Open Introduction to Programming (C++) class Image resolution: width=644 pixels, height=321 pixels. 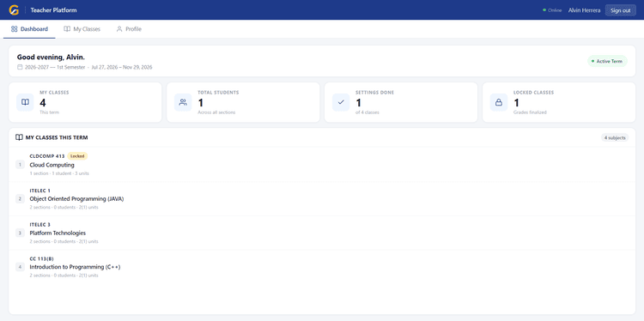(x=322, y=267)
